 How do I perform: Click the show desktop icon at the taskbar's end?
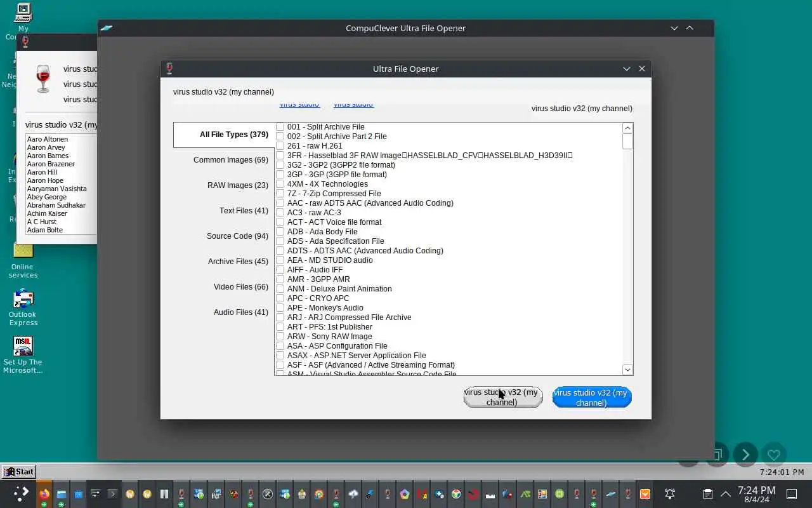point(792,493)
